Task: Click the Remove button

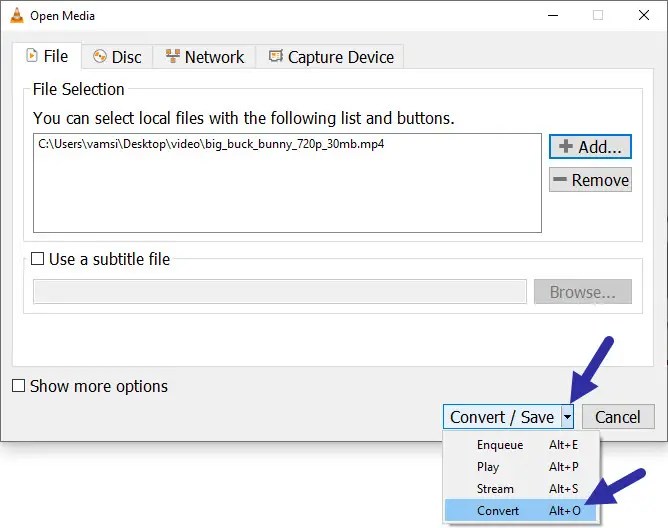Action: 590,180
